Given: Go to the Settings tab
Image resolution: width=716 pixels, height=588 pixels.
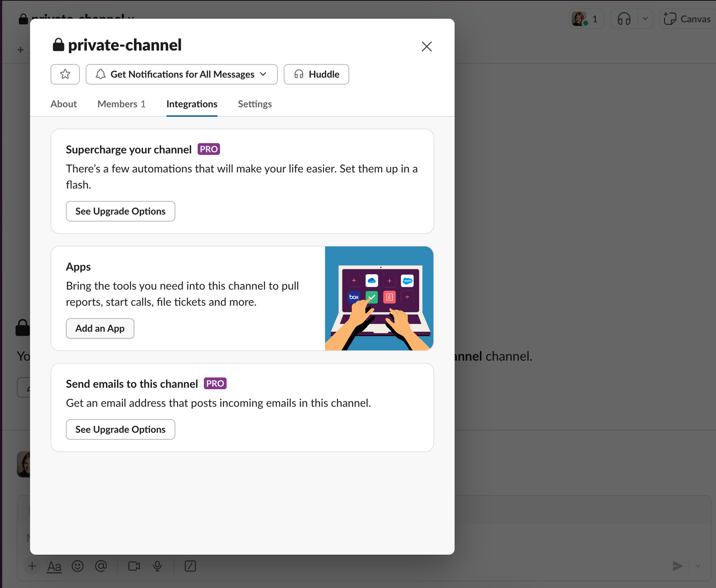Looking at the screenshot, I should click(x=255, y=104).
